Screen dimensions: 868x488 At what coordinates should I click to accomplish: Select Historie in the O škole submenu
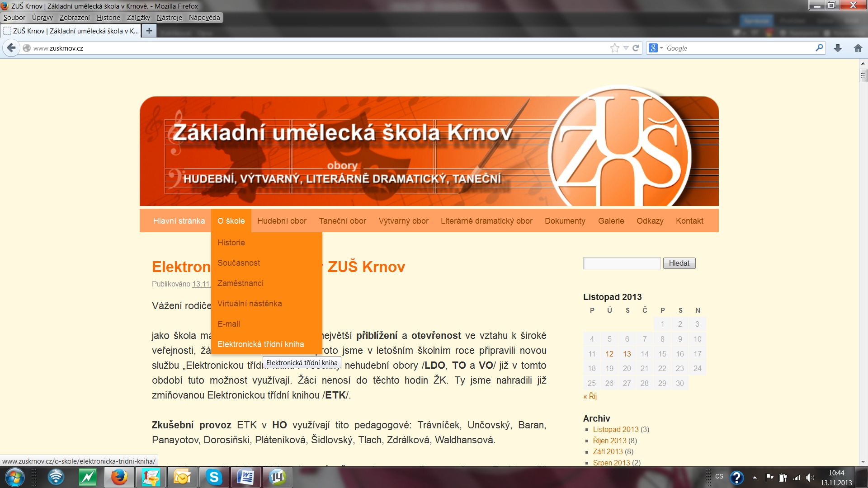click(x=267, y=243)
